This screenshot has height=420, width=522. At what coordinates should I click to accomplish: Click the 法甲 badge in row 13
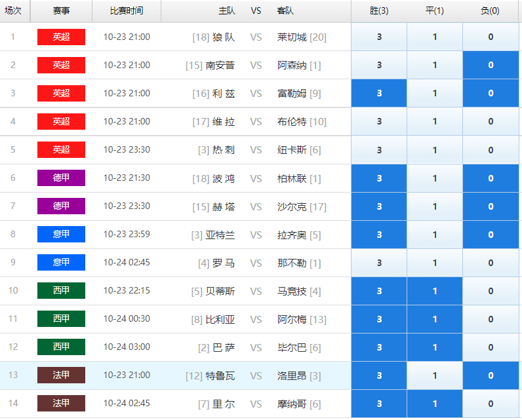coord(61,375)
